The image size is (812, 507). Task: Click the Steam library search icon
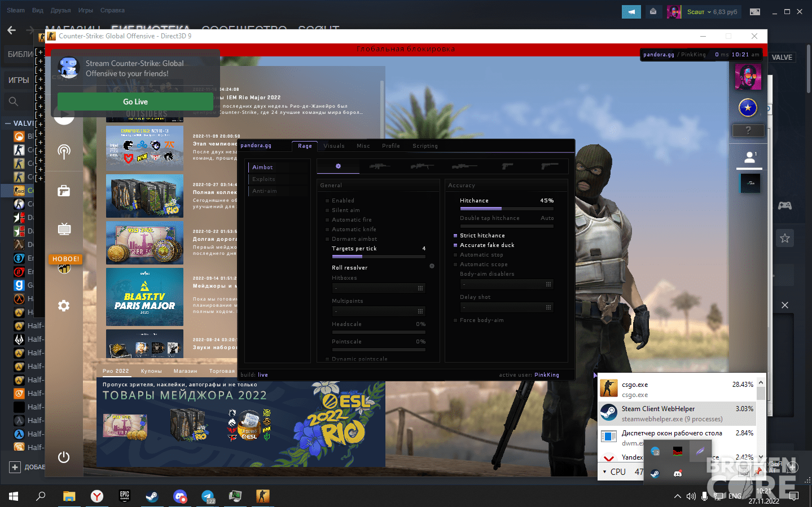point(14,102)
